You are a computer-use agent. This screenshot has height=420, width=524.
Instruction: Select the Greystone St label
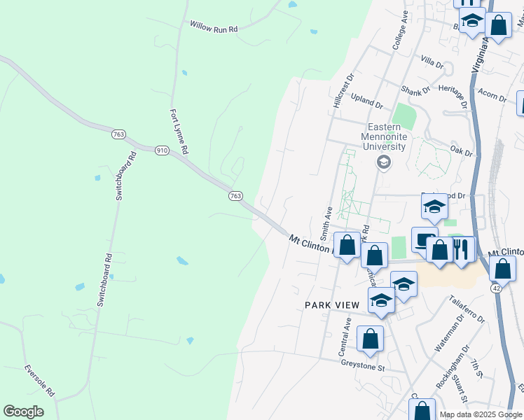[x=363, y=365]
